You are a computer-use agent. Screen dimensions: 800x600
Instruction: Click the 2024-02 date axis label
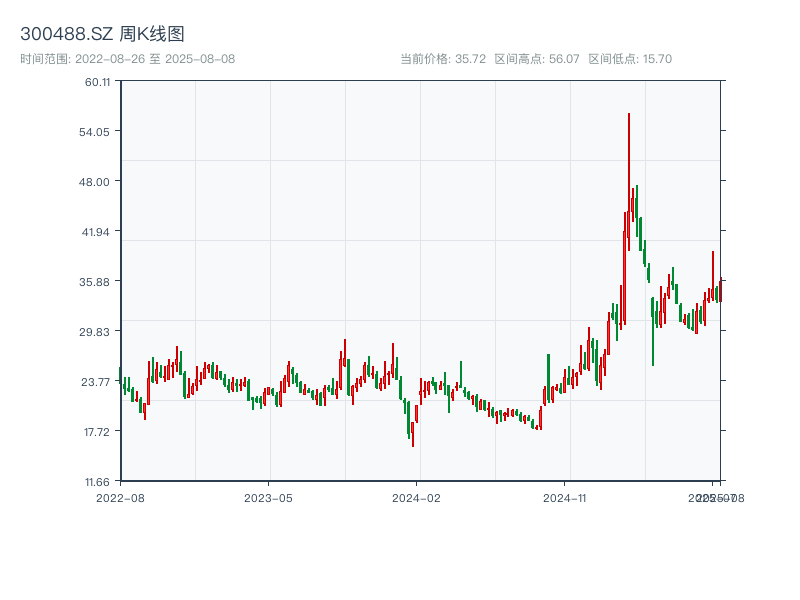click(417, 497)
